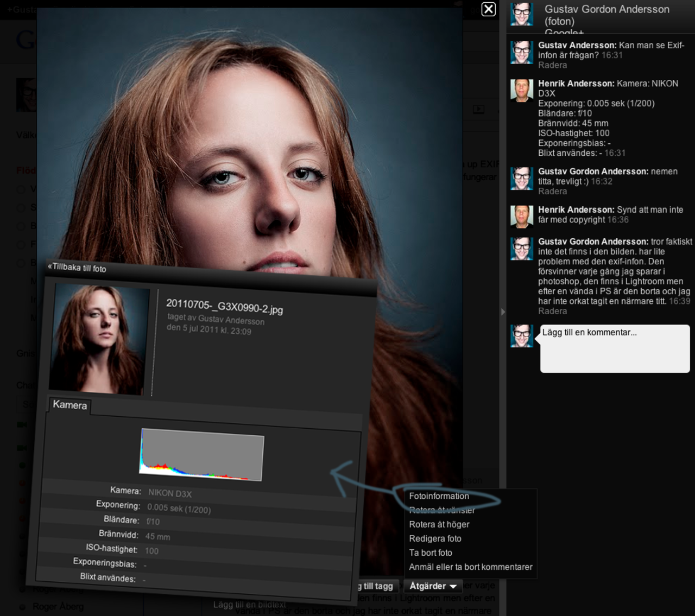Close the photo lightbox with the X
Screen dimensions: 695x616
coord(488,9)
